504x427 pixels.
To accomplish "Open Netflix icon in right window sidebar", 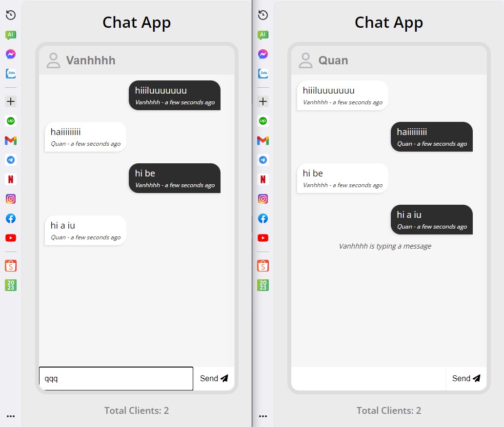I will pyautogui.click(x=263, y=179).
